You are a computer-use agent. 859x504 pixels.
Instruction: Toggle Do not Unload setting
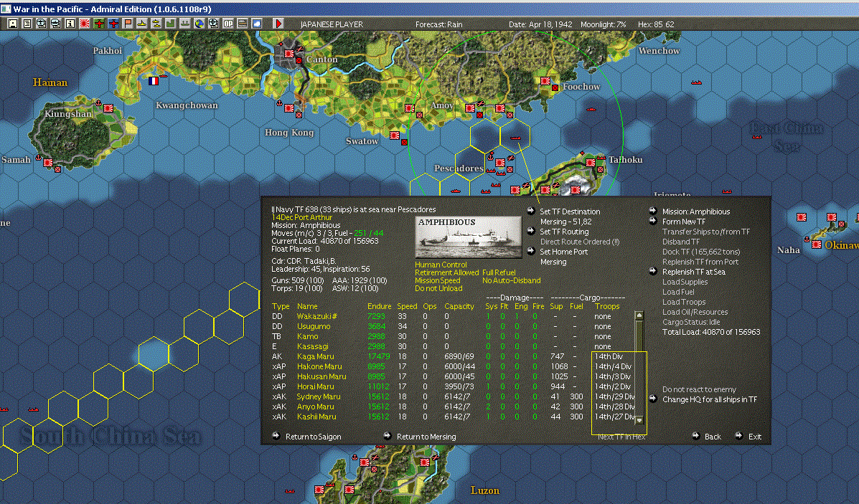point(438,288)
